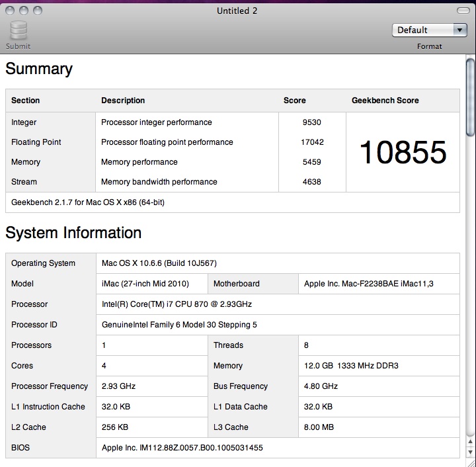Click the L1 Instruction Cache label

point(48,407)
